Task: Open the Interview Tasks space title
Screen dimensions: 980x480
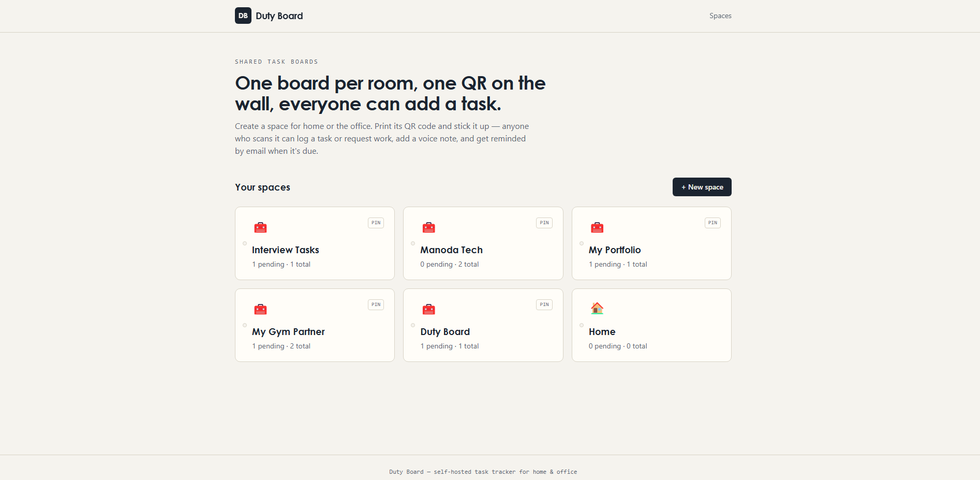Action: pos(286,250)
